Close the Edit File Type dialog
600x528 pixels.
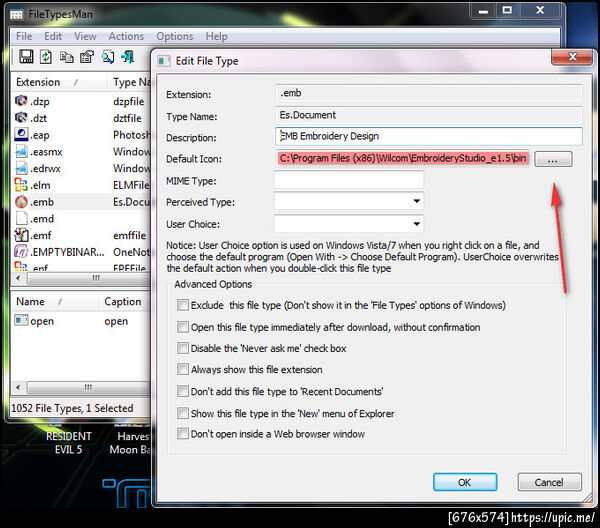[x=572, y=57]
